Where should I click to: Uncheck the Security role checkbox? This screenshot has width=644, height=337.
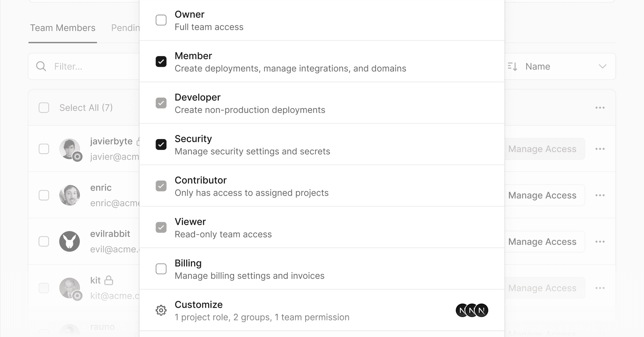161,145
